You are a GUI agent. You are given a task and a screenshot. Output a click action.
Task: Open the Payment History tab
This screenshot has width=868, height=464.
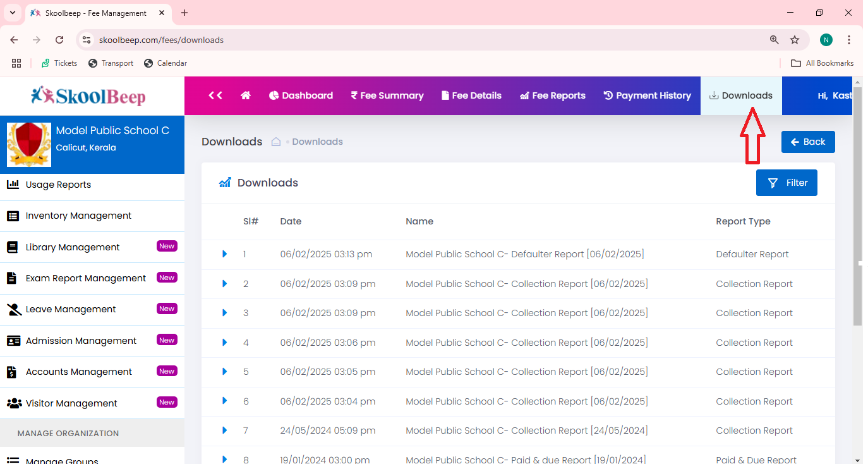click(x=648, y=95)
